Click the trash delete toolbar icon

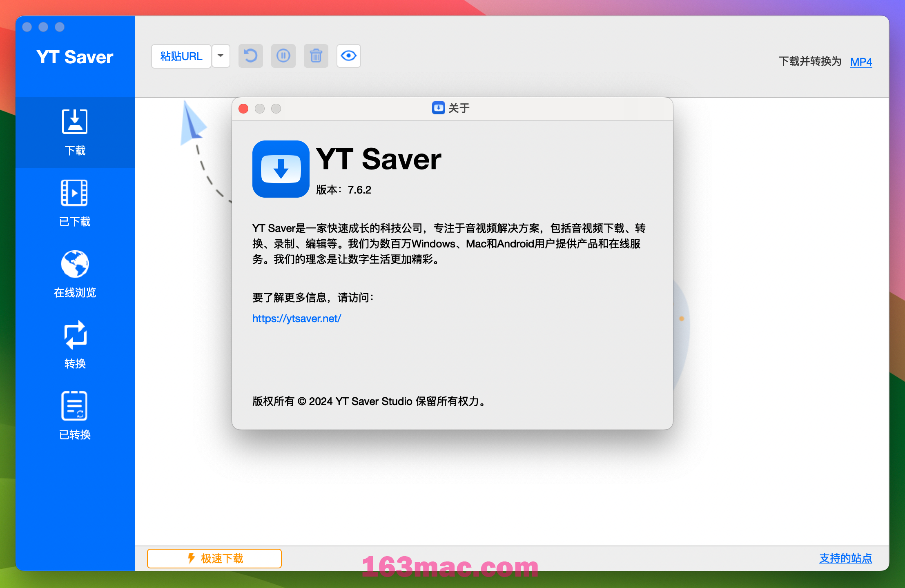coord(316,56)
